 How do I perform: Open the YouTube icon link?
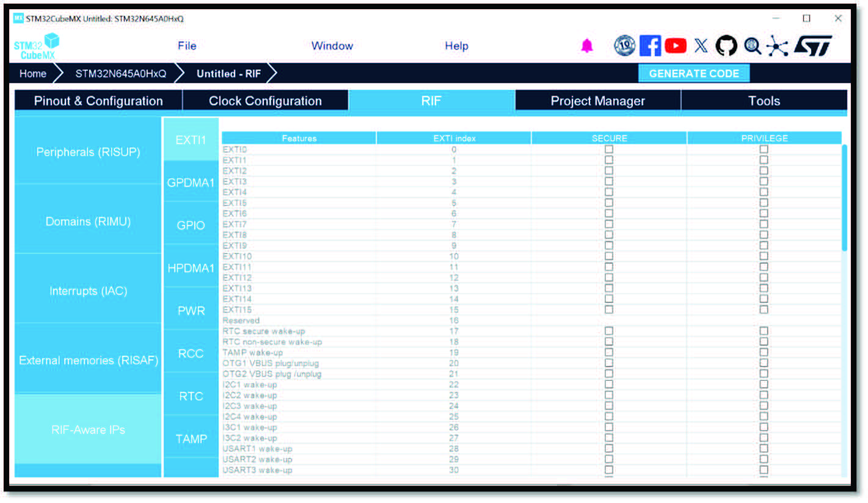[x=676, y=46]
